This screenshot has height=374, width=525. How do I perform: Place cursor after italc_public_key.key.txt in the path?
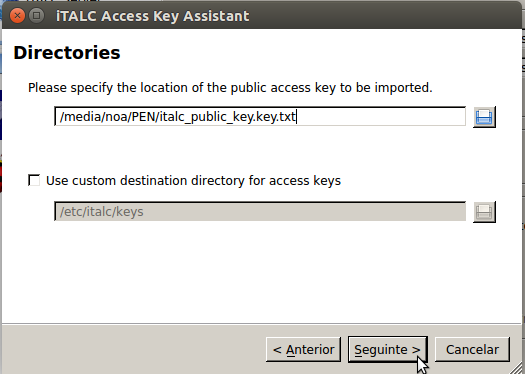297,117
